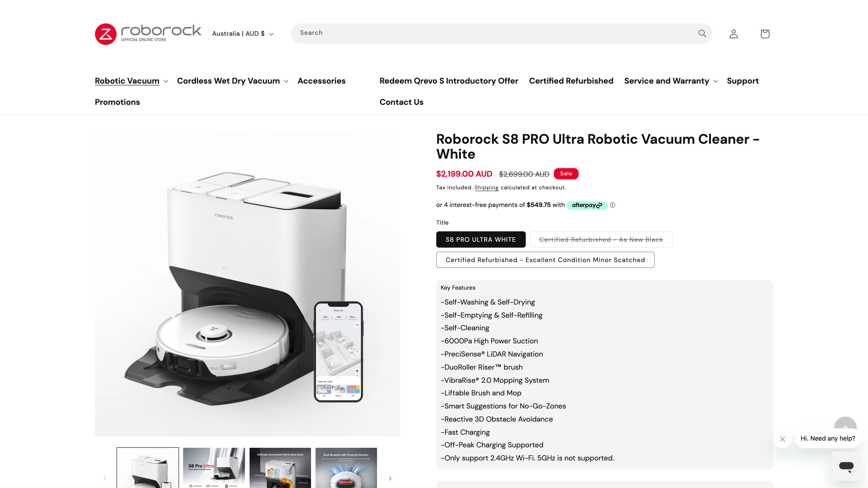This screenshot has height=488, width=868.
Task: Click the search magnifier icon
Action: (x=702, y=33)
